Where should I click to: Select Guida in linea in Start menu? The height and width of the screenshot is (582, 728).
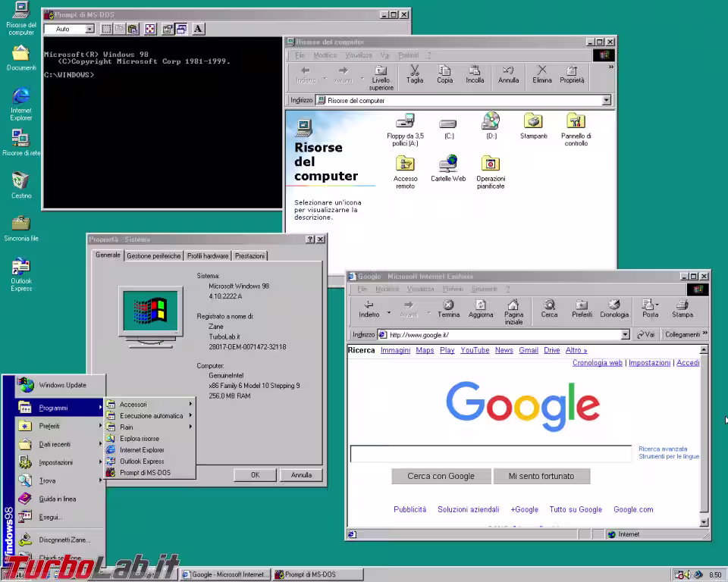click(60, 499)
